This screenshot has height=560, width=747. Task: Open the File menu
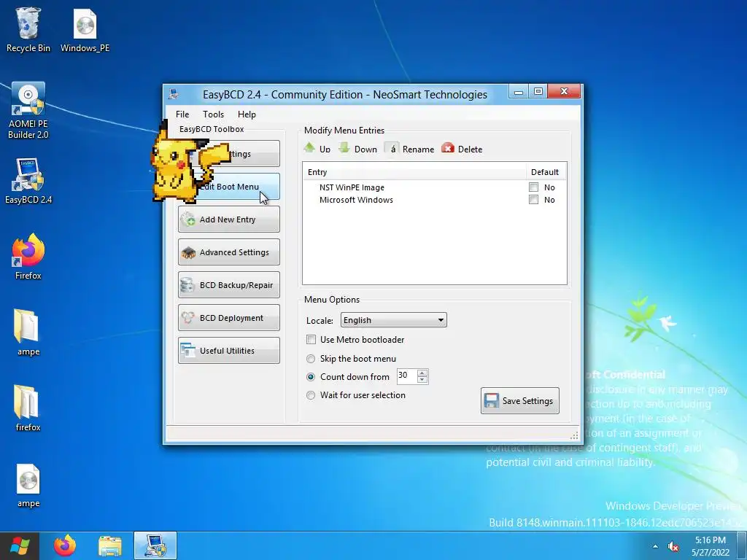click(182, 114)
